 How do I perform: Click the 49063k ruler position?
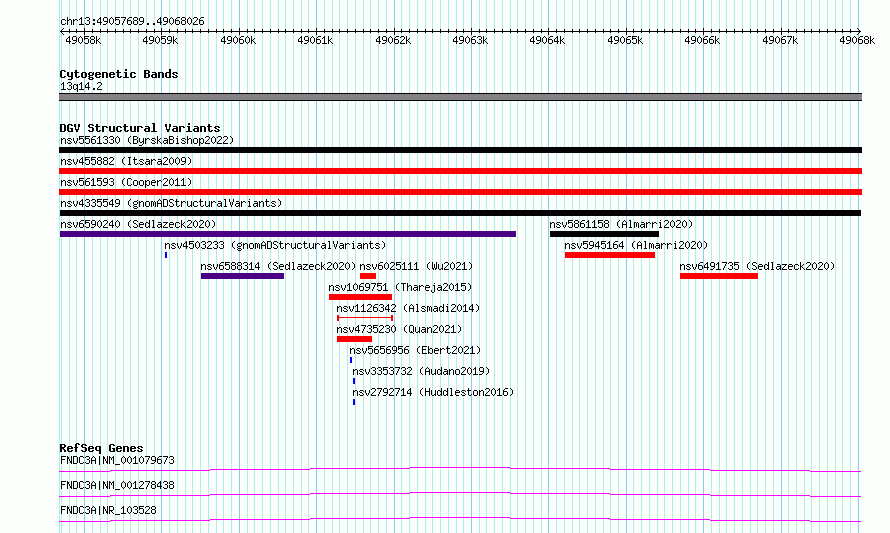(471, 40)
